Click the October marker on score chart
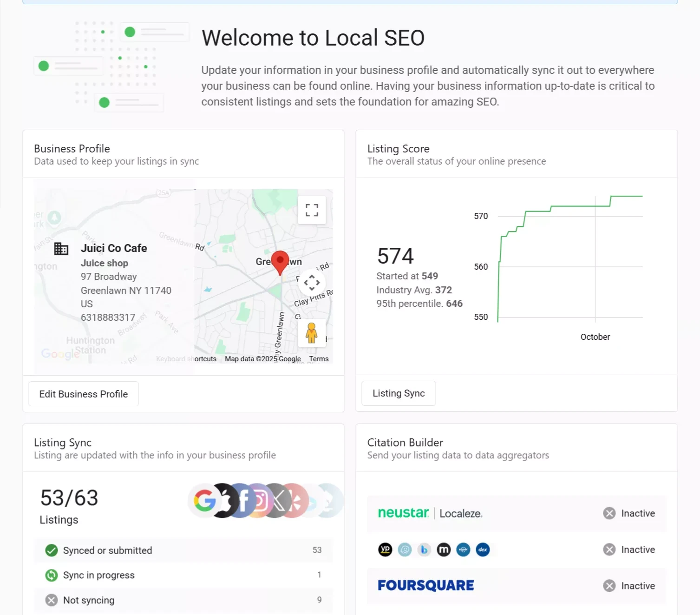 595,337
